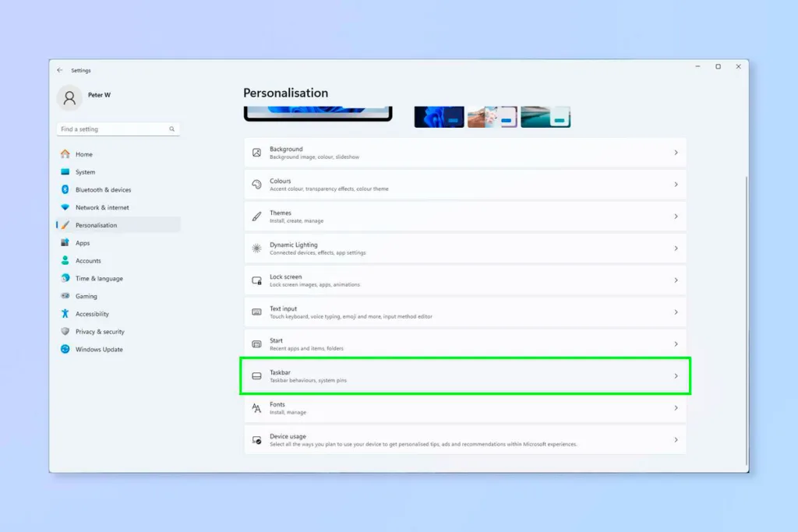The height and width of the screenshot is (532, 798).
Task: Close the Settings window
Action: point(739,67)
